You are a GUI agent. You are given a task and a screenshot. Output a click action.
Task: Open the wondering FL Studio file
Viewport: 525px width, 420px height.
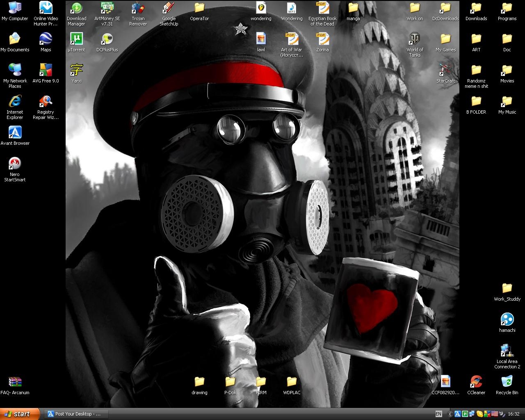point(261,11)
